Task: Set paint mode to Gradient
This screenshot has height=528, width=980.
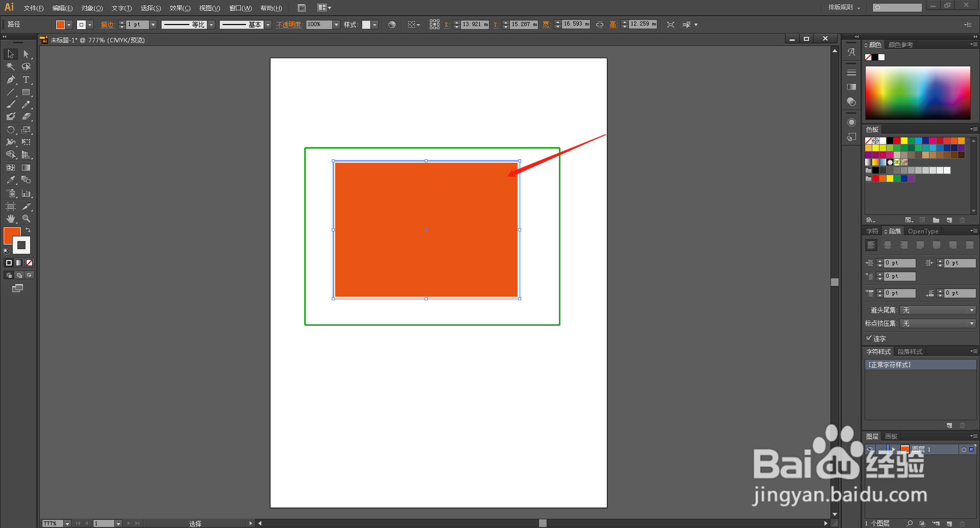Action: click(x=19, y=263)
